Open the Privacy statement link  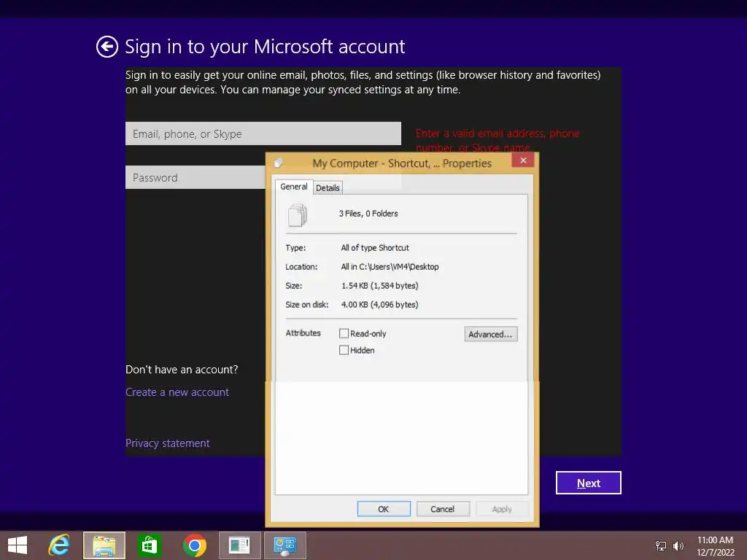click(x=168, y=443)
